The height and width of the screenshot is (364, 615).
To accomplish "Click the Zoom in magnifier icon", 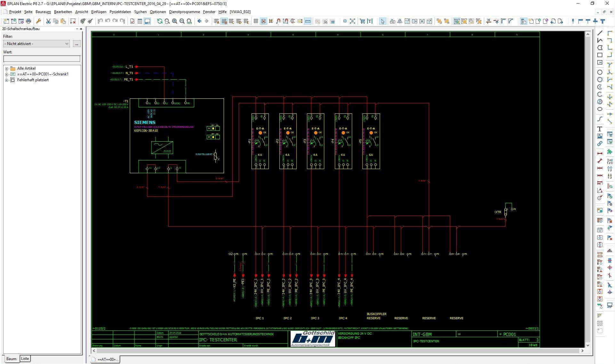I will coord(175,21).
